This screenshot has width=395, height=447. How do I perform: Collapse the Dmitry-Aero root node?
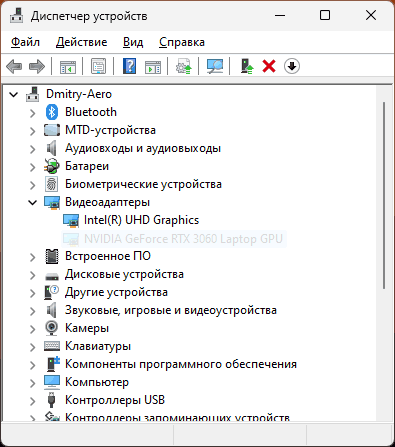coord(14,95)
